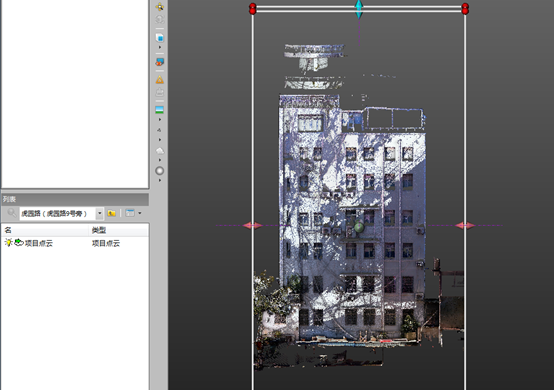
Task: Click the red top-left corner handle
Action: (x=253, y=8)
